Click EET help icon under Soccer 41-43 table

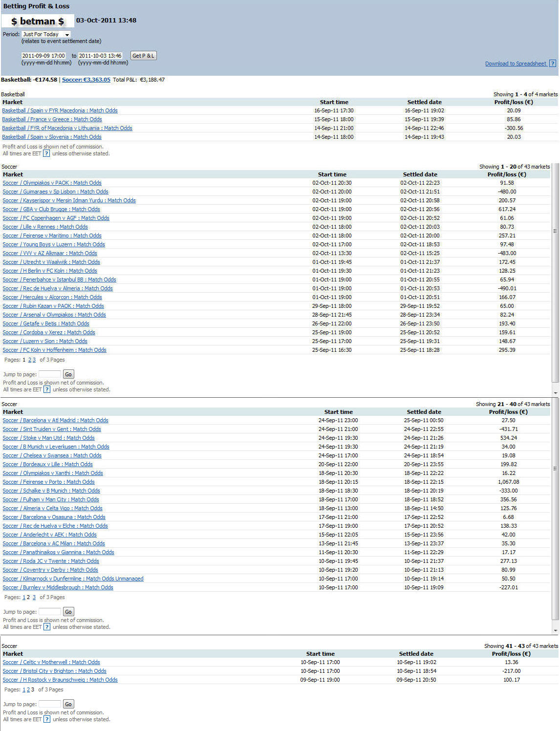(x=47, y=719)
